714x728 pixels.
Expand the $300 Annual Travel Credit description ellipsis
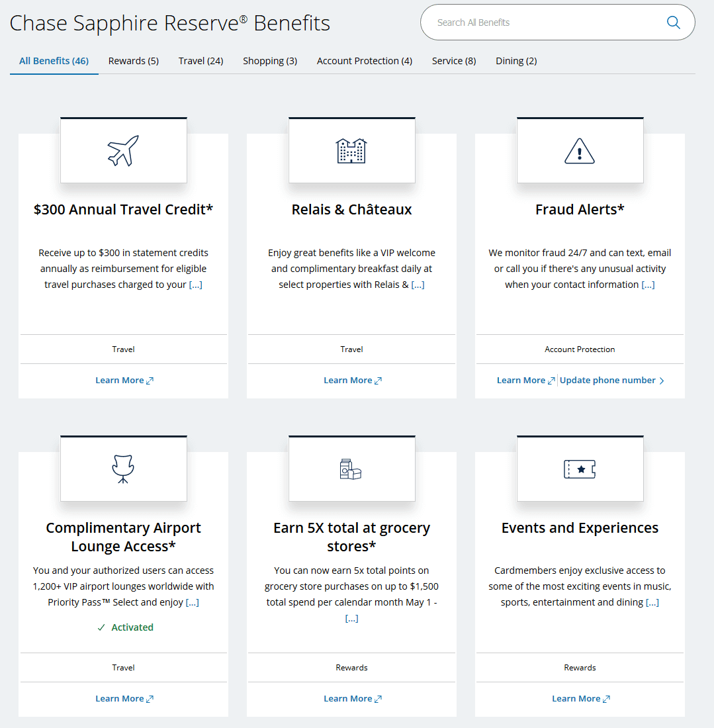196,285
